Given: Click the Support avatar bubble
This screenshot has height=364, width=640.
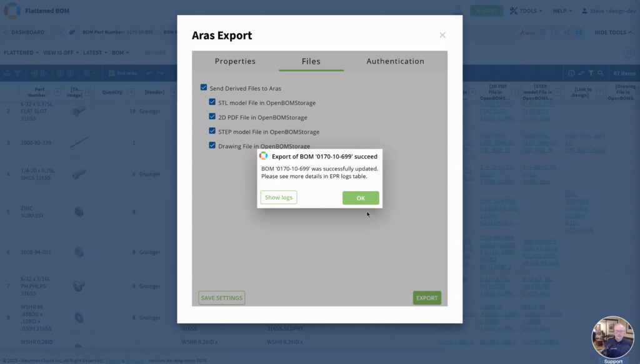Looking at the screenshot, I should tap(612, 338).
